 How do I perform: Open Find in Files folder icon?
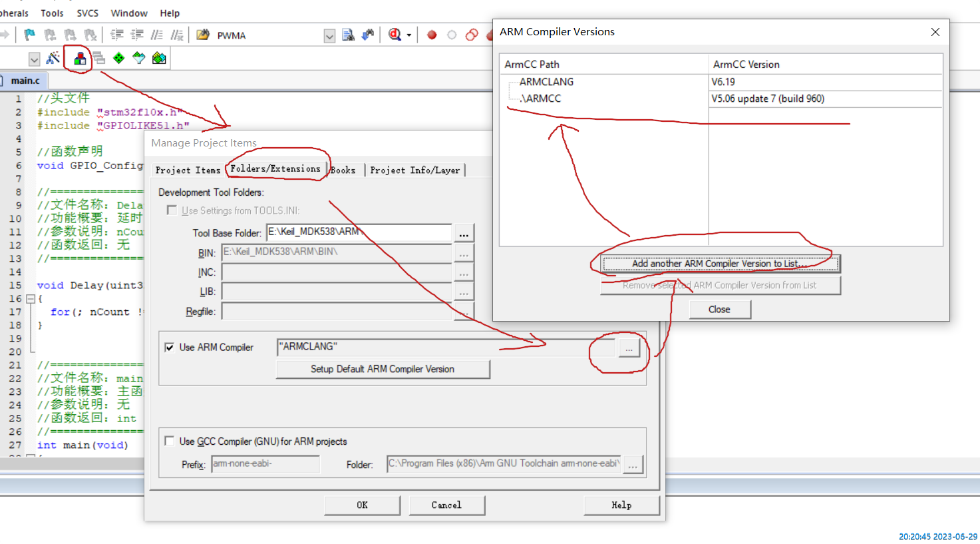tap(203, 35)
